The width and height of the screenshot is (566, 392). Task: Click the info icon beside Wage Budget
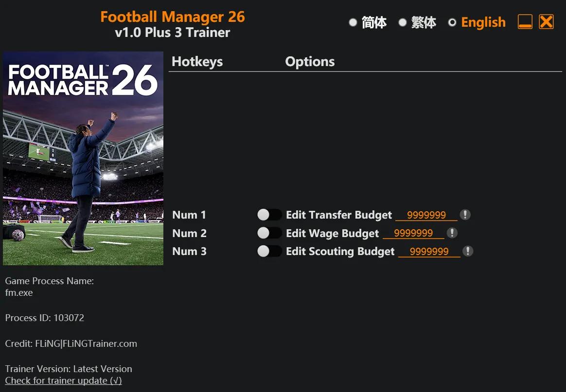[452, 233]
